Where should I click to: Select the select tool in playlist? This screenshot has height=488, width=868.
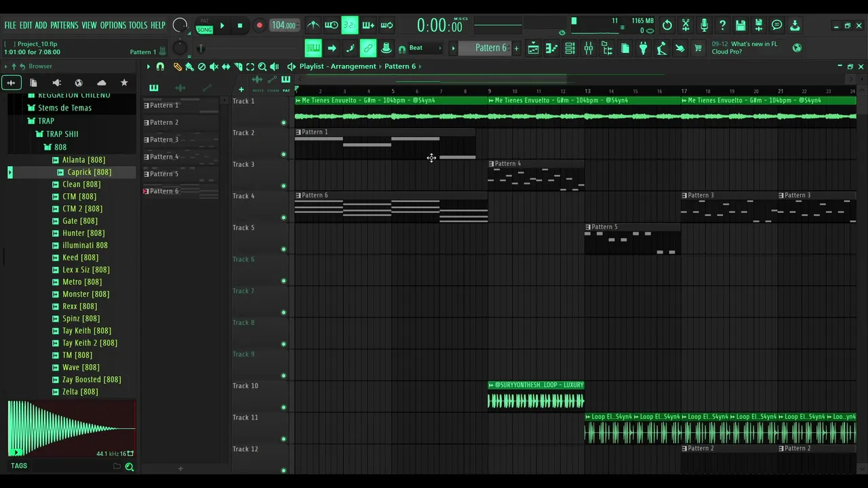pos(250,66)
